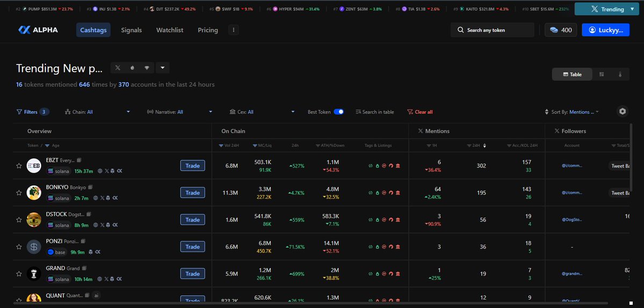Screen dimensions: 644x308
Task: Click the red Clear all filters link
Action: coord(419,112)
